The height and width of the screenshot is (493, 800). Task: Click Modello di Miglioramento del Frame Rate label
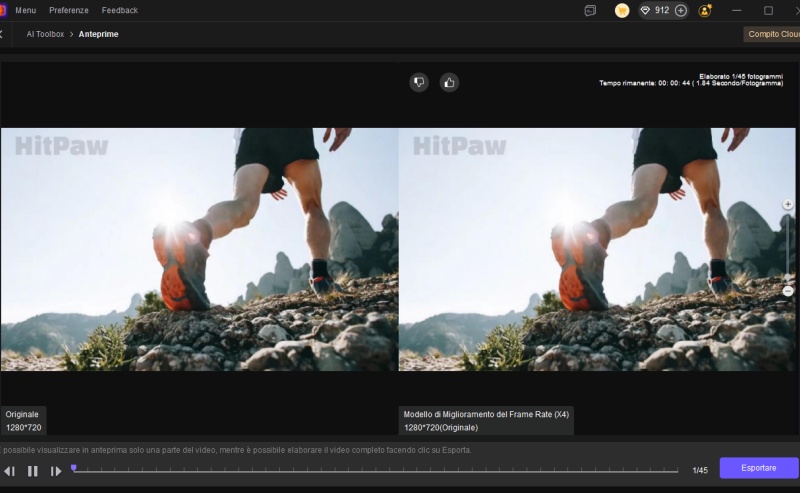(x=486, y=421)
